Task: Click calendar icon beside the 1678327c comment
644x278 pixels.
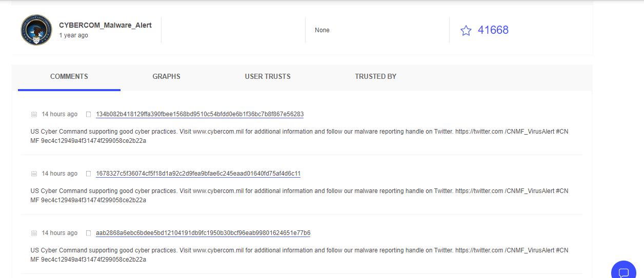Action: tap(34, 174)
